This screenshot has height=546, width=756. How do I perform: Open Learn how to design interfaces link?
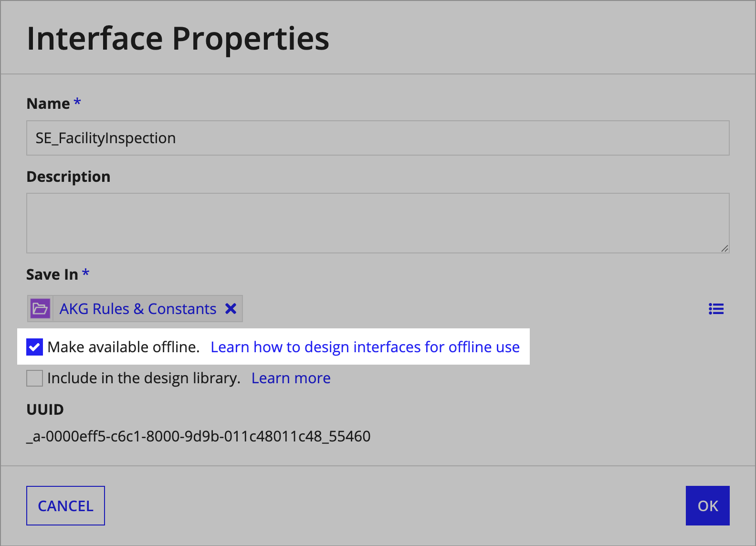(x=365, y=347)
